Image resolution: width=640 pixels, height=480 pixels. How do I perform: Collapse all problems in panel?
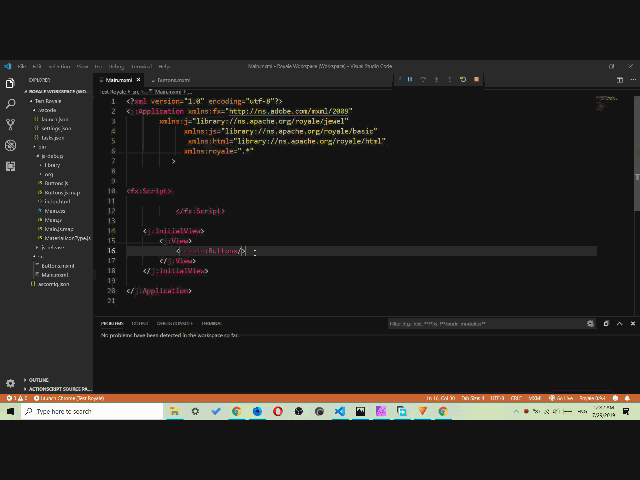[606, 323]
